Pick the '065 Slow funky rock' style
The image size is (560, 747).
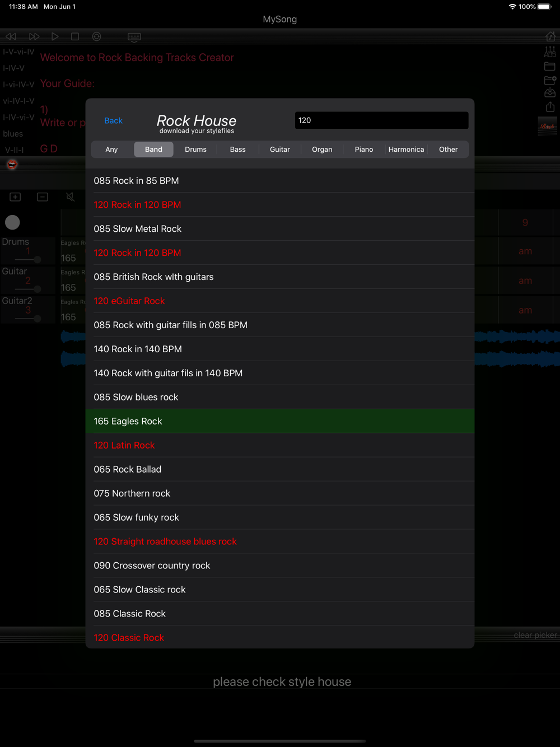280,518
